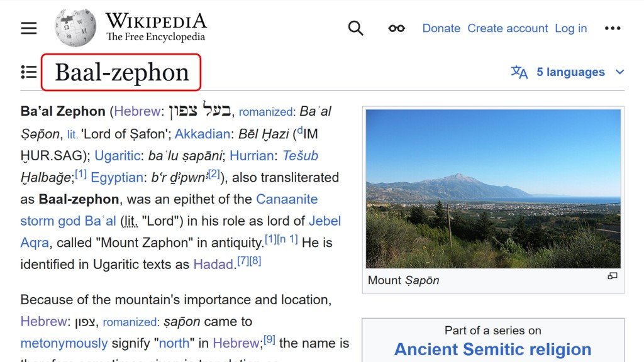Open the hamburger navigation menu
The height and width of the screenshot is (362, 644).
[x=28, y=28]
